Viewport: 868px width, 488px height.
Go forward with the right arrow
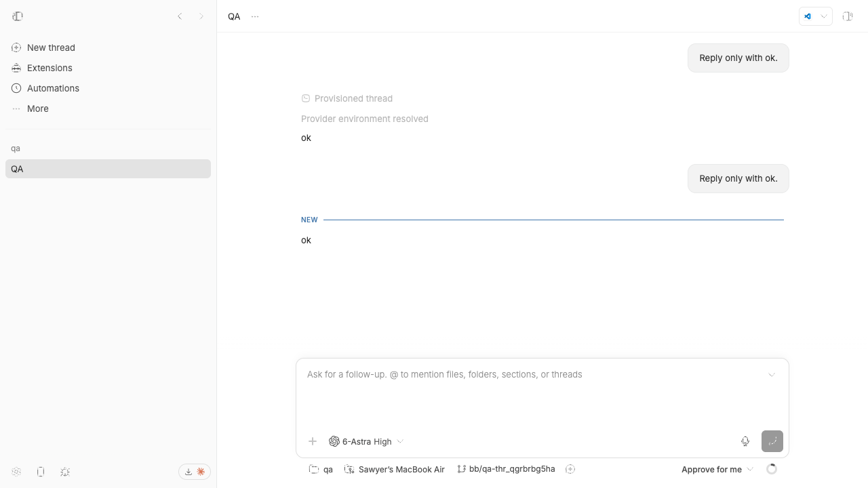[x=201, y=16]
